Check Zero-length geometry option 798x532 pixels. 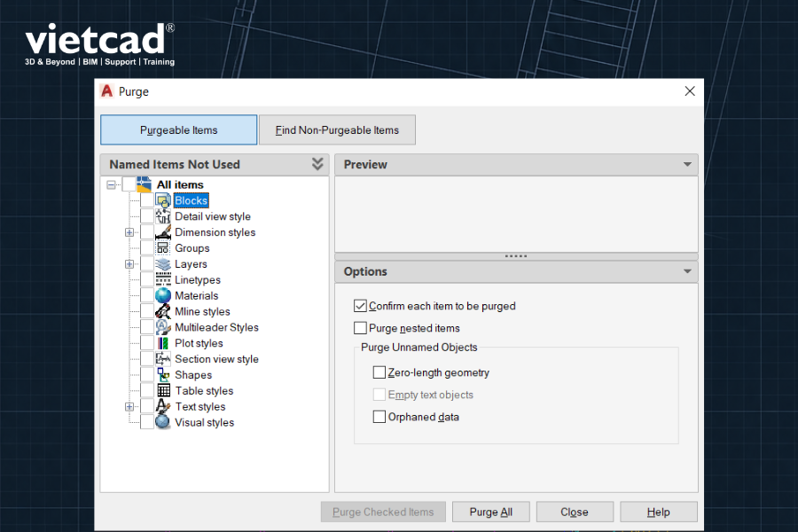pos(379,372)
